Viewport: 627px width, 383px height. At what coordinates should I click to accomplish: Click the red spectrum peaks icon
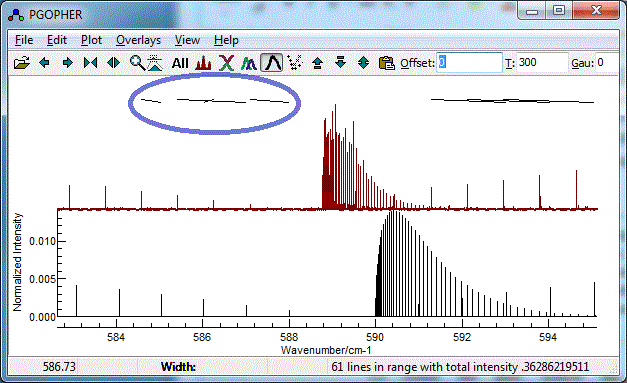point(203,63)
